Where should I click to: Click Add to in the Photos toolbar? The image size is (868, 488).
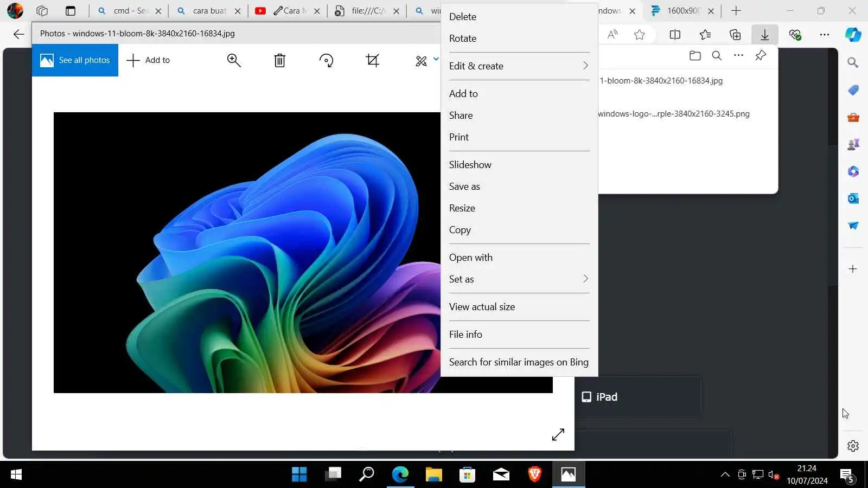[148, 60]
